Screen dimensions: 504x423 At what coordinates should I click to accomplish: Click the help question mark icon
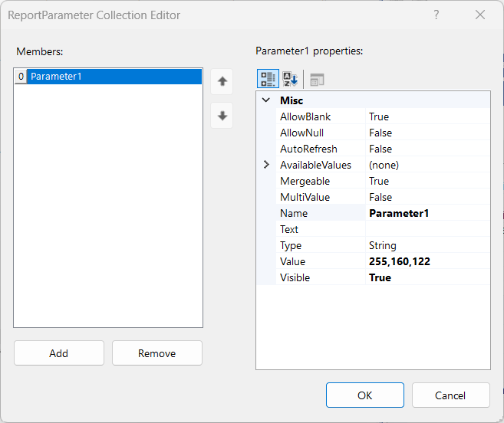tap(436, 15)
